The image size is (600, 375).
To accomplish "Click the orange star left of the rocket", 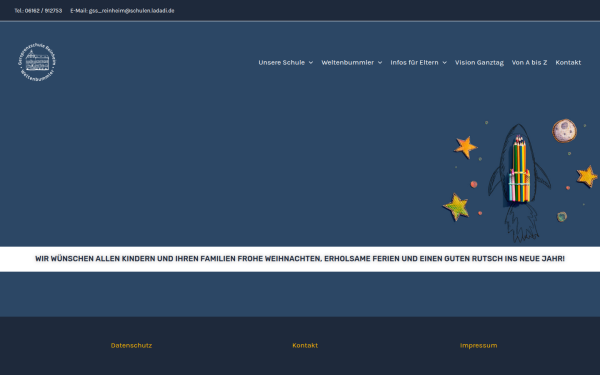I will pos(465,147).
